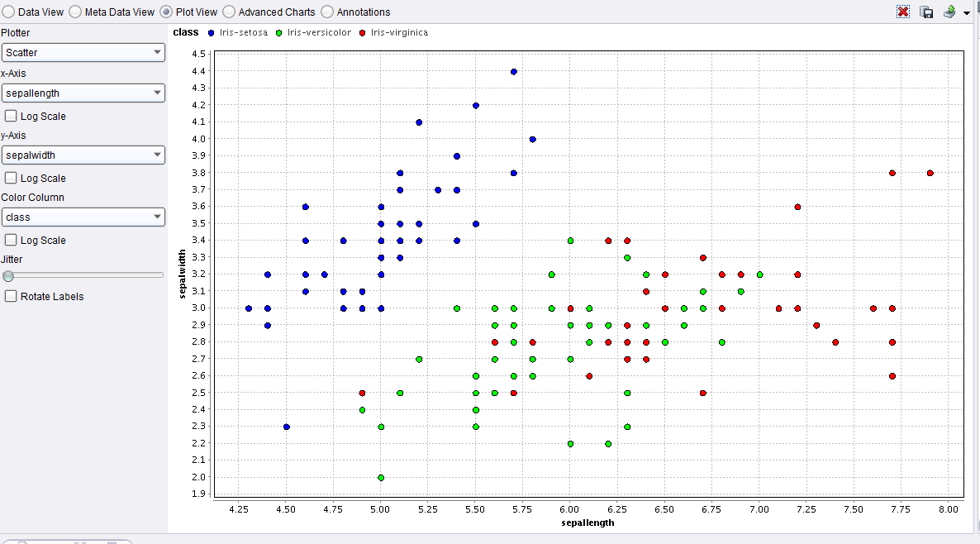Click the 'sepallength' x-axis title below plot
Screen dimensions: 980x544
click(x=588, y=523)
